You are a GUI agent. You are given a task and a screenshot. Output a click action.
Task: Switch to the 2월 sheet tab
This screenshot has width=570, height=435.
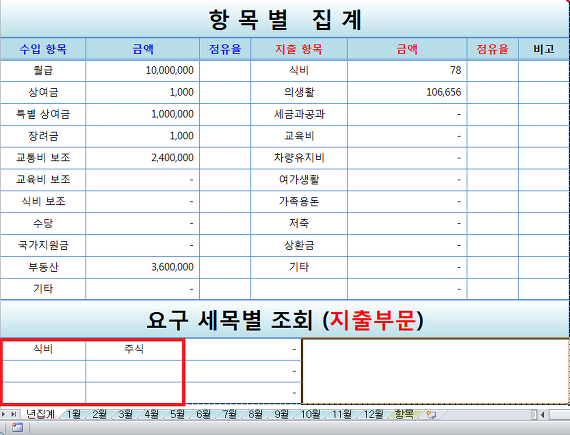point(100,414)
